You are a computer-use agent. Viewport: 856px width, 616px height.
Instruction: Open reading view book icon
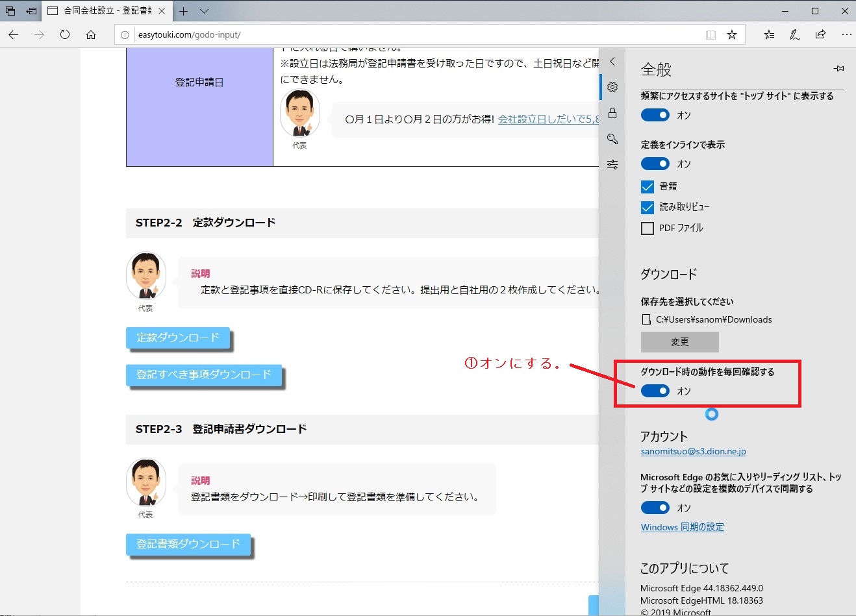pos(711,35)
